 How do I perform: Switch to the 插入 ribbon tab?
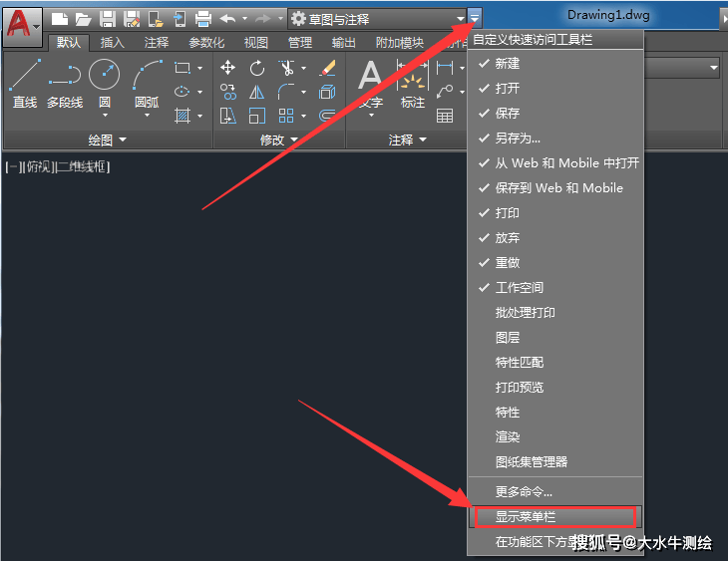112,43
